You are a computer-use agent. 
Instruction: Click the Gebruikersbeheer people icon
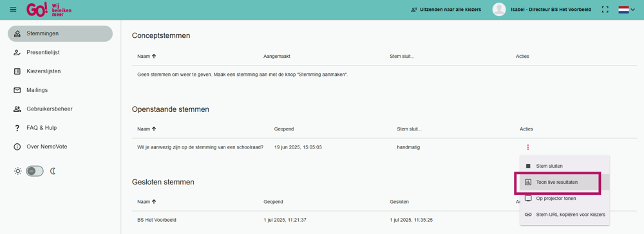(17, 109)
